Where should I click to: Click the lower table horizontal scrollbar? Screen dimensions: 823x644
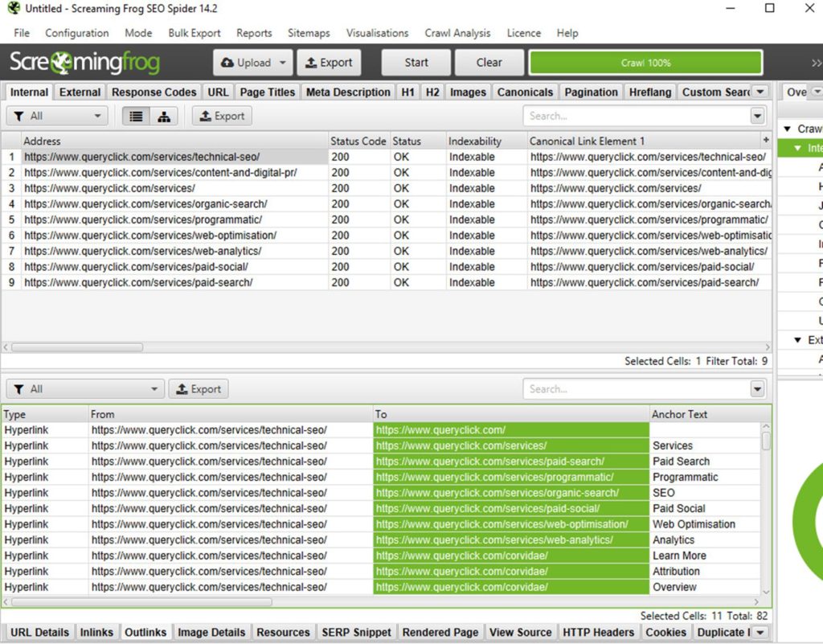[x=141, y=601]
